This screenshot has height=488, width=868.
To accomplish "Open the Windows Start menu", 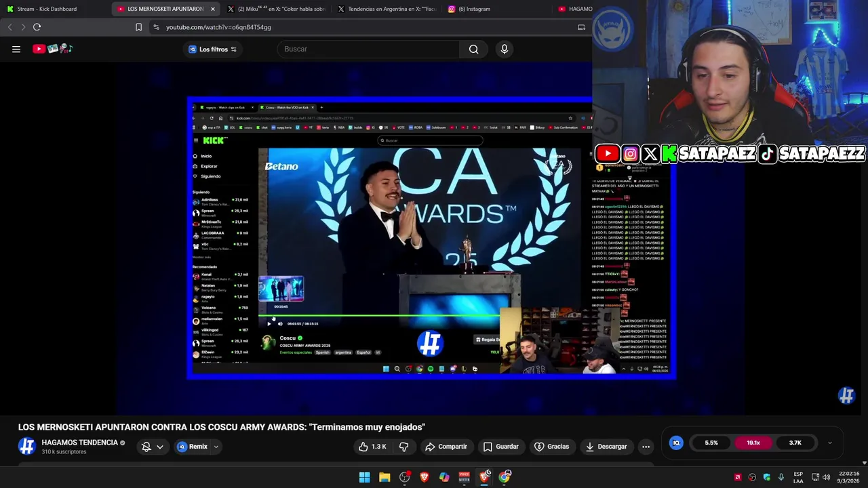I will 364,477.
